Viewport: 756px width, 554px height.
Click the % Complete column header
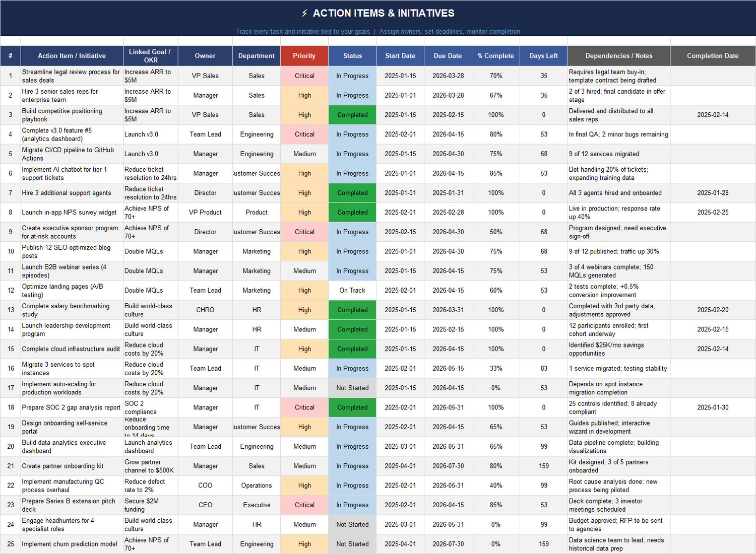coord(495,56)
